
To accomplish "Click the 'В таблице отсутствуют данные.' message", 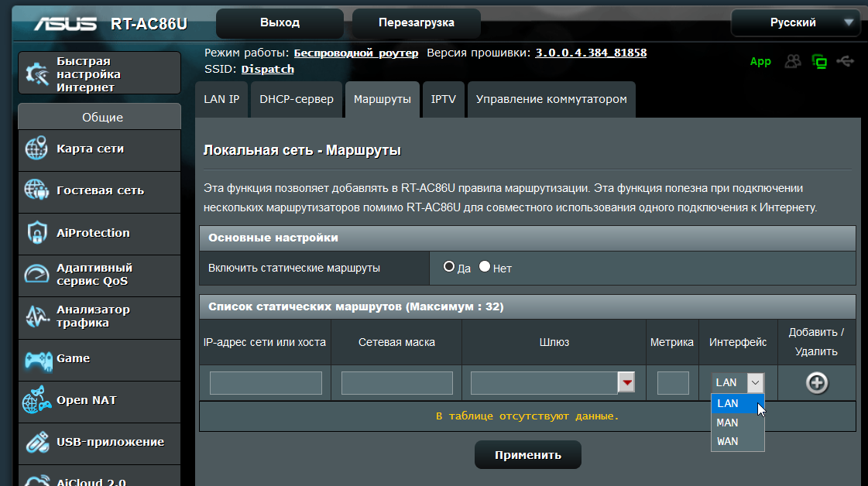I will (527, 416).
